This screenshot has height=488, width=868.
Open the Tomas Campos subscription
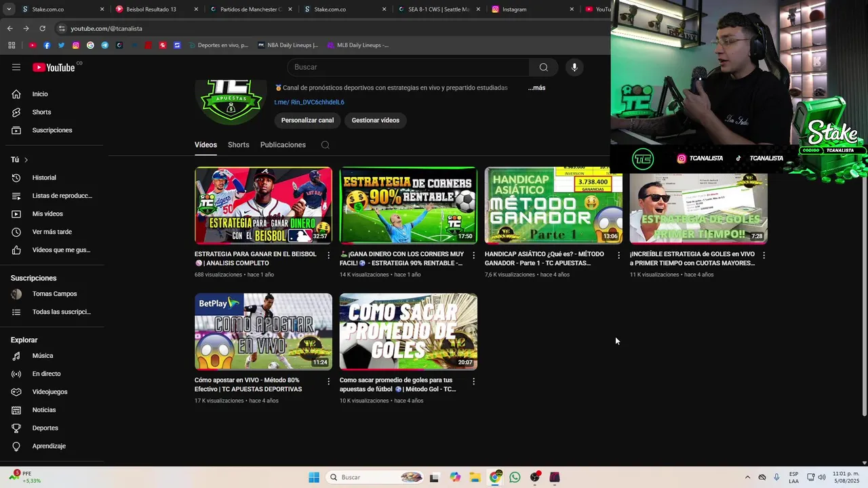55,294
